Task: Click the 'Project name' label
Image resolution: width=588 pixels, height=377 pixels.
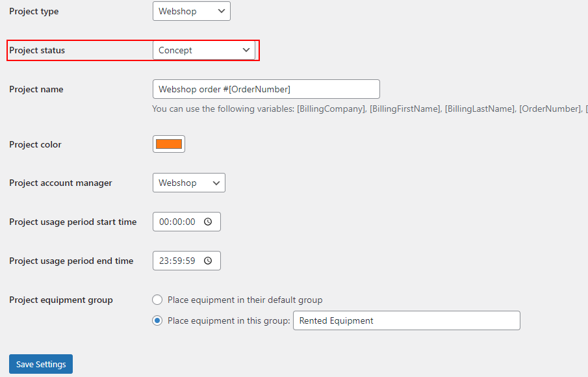Action: 36,89
